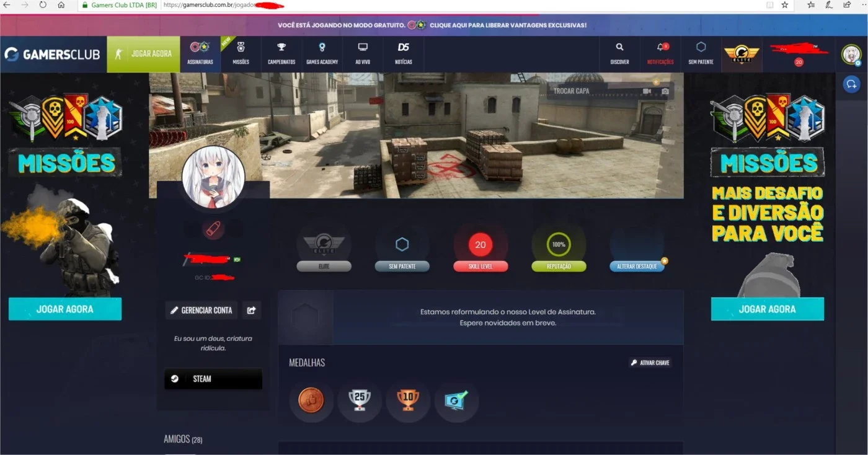Click Jogar Agora in the left ad
The width and height of the screenshot is (868, 455).
coord(65,309)
